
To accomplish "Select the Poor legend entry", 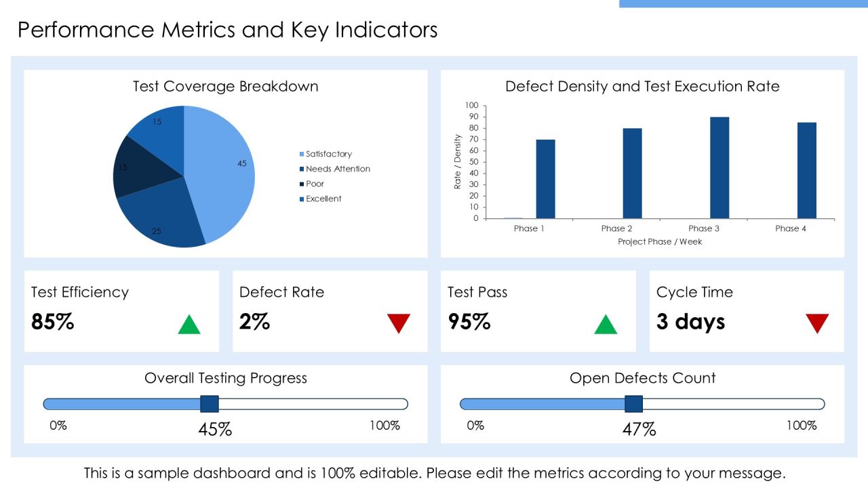I will coord(312,184).
